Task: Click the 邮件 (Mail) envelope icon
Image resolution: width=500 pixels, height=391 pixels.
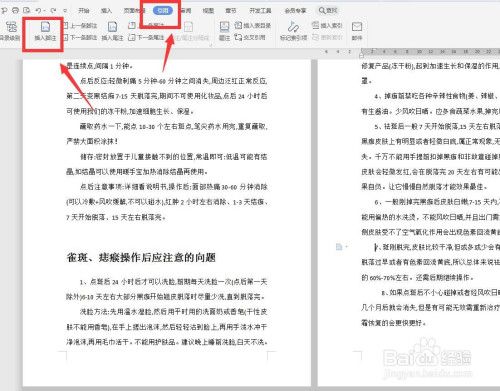Action: point(357,27)
